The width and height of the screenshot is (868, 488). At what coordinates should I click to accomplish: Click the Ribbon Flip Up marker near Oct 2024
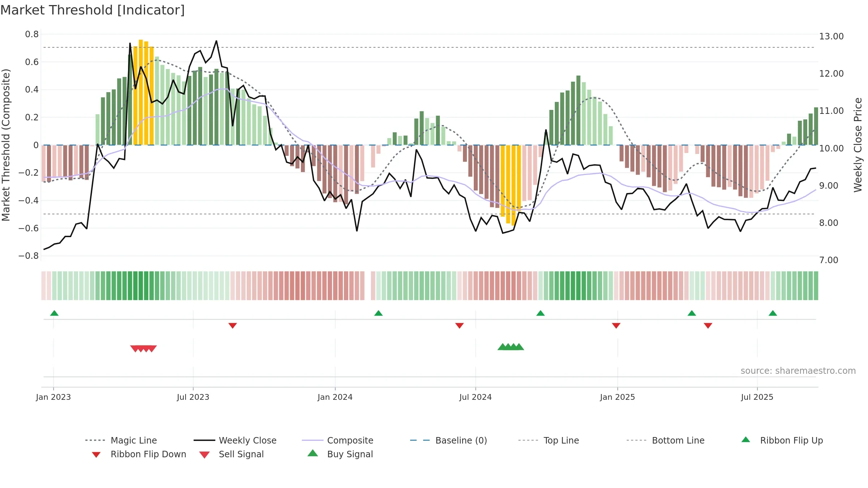(540, 313)
